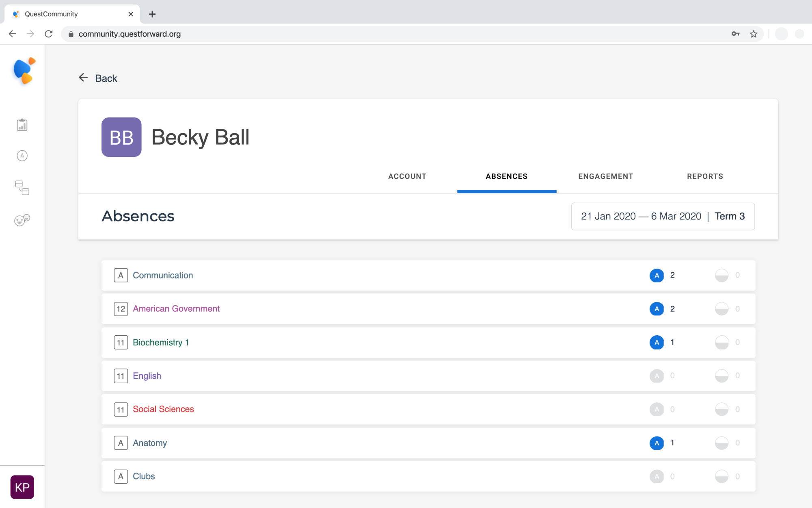Open the circled A attendance icon in the sidebar
The image size is (812, 508).
[22, 156]
